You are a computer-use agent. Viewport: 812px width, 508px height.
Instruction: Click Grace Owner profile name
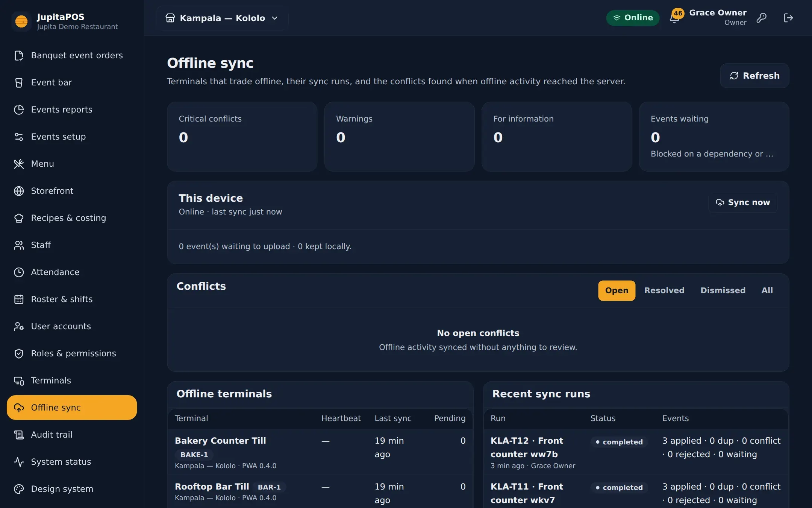coord(718,13)
